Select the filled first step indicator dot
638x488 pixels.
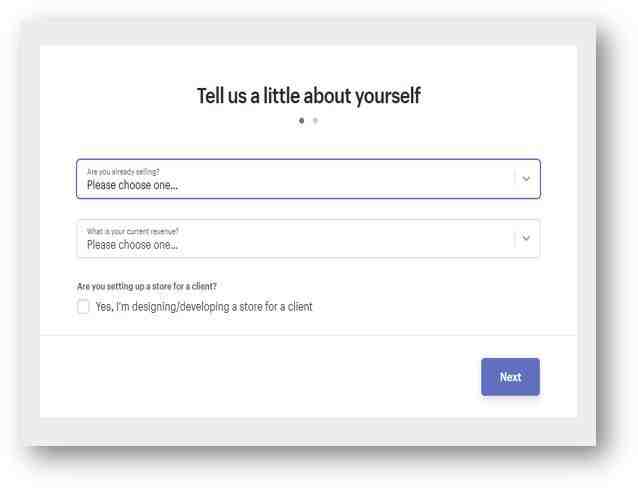click(x=302, y=120)
